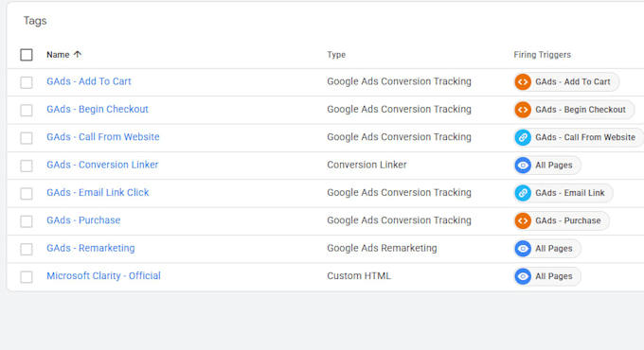Click the custom event icon in GAds - Begin Checkout trigger
Screen dimensions: 644x350
pyautogui.click(x=523, y=110)
